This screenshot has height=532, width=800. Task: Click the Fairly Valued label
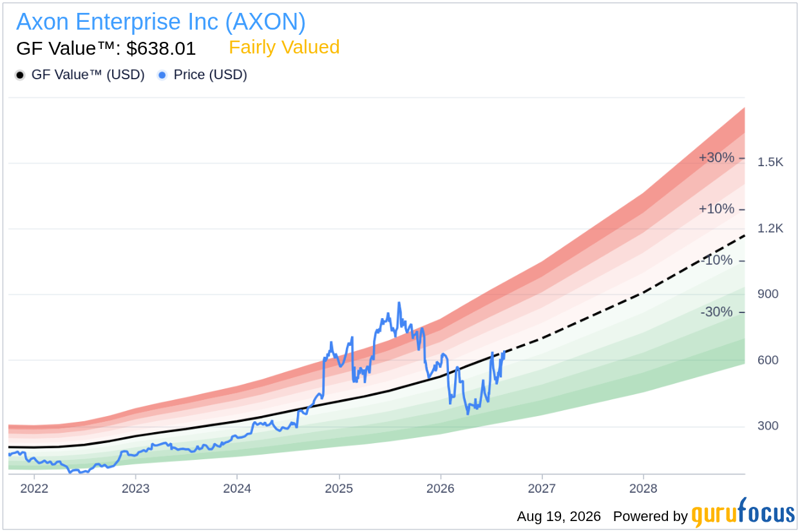point(284,47)
